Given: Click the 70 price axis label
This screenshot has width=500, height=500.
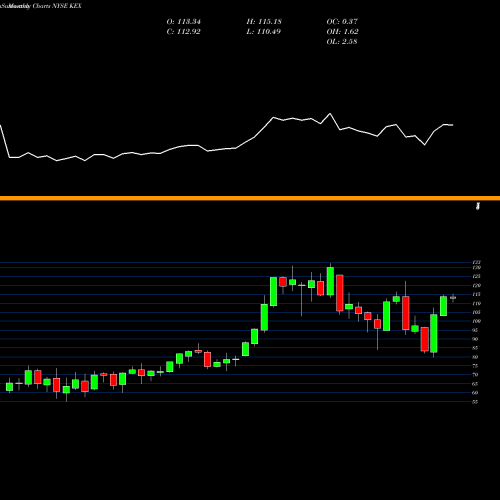Looking at the screenshot, I should [x=475, y=375].
